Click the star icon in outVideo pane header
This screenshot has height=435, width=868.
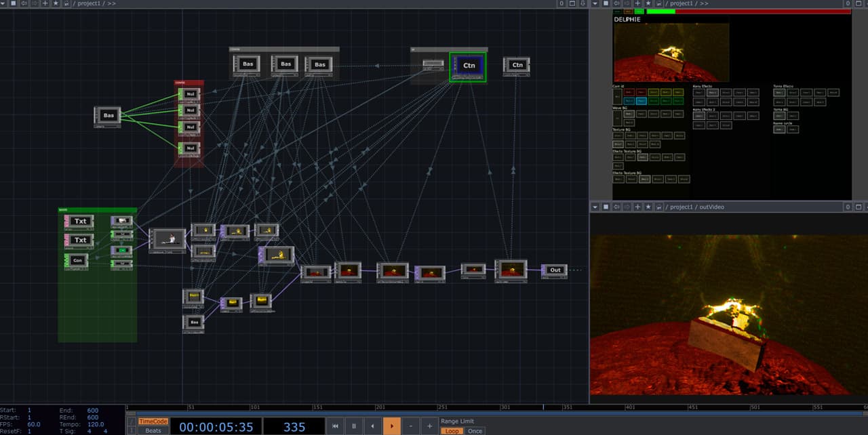648,206
